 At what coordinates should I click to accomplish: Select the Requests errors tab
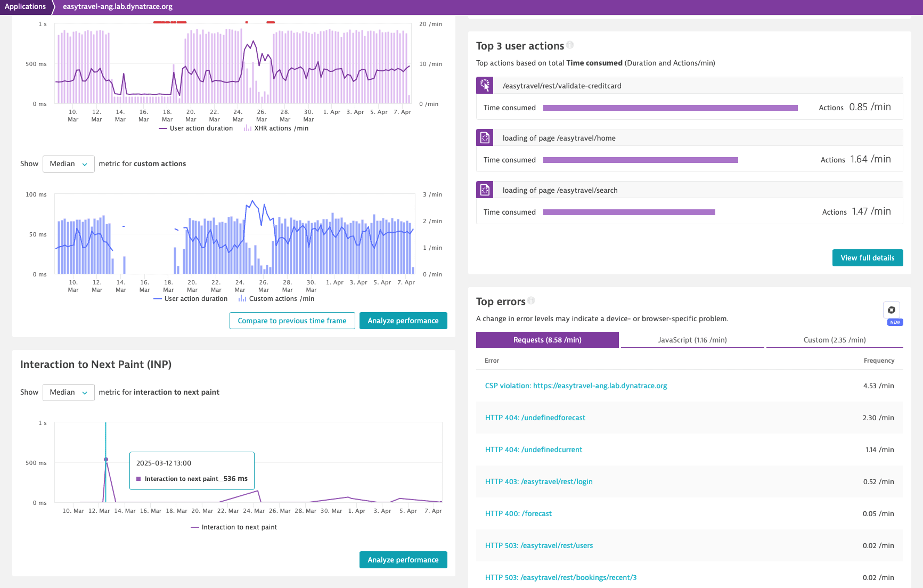point(547,340)
